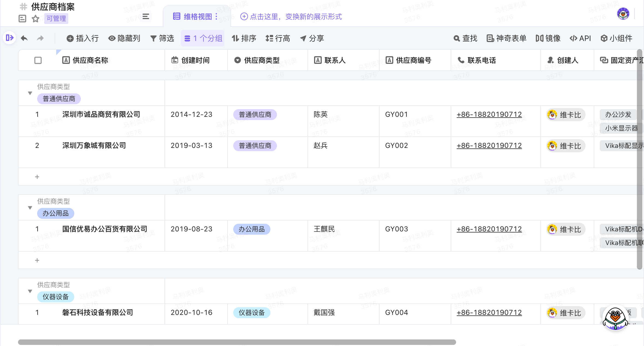The image size is (644, 346).
Task: Click the 联系人 column header
Action: click(x=344, y=60)
